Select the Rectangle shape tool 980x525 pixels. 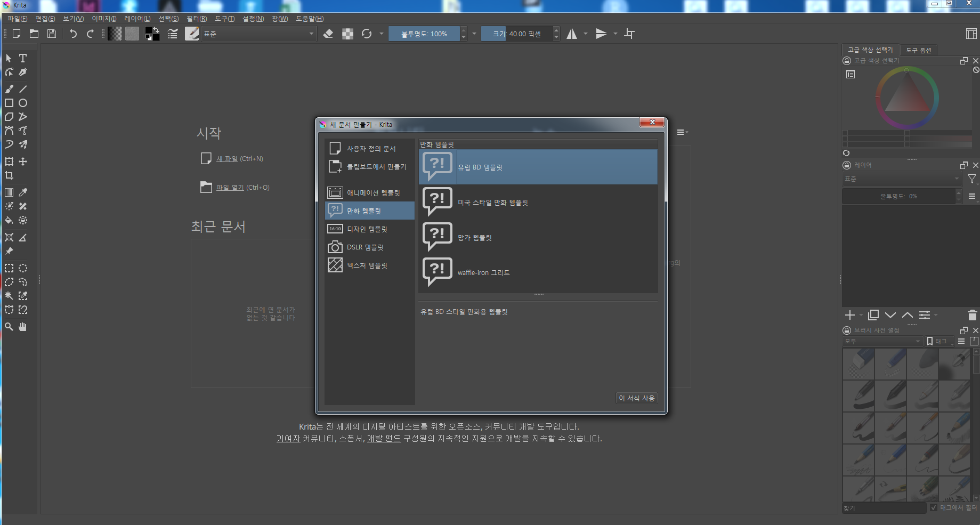tap(9, 103)
